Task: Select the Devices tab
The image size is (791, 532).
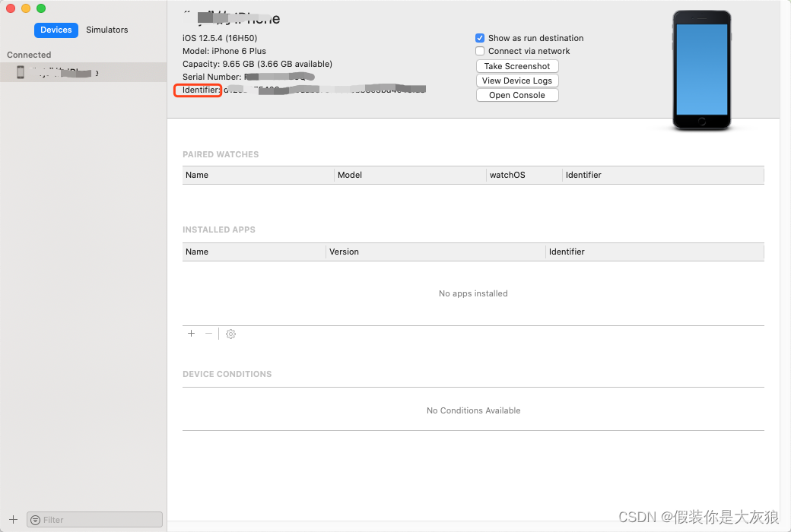Action: (x=56, y=30)
